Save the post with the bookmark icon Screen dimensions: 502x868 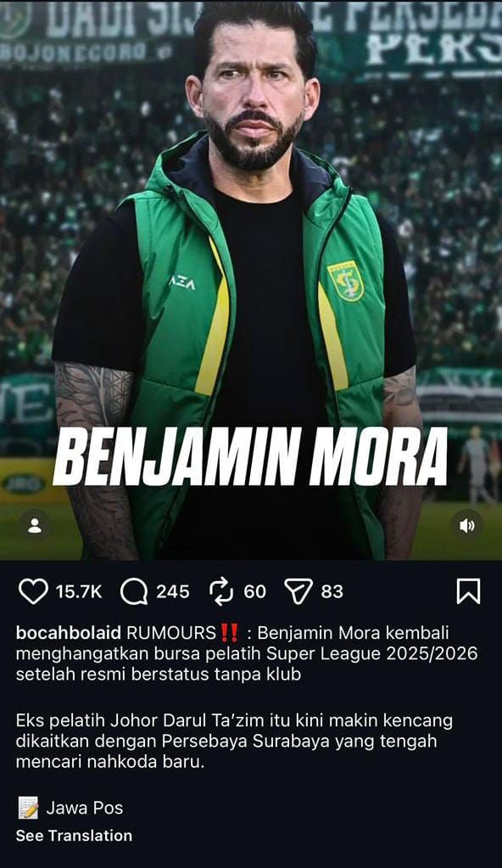coord(468,591)
